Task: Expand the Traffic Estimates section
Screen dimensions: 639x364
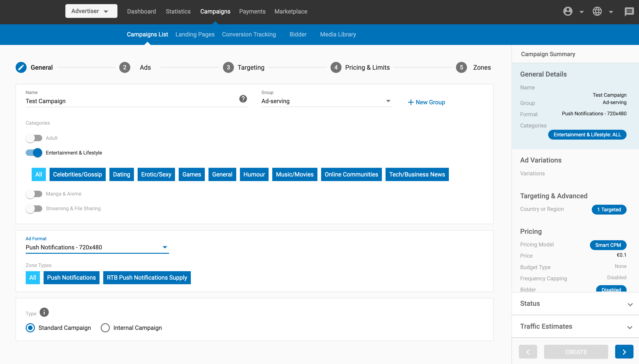Action: [x=575, y=326]
